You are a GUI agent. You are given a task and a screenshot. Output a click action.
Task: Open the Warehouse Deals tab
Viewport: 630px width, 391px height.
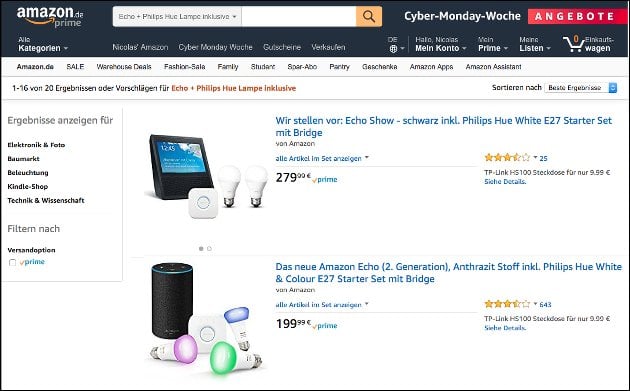coord(124,67)
